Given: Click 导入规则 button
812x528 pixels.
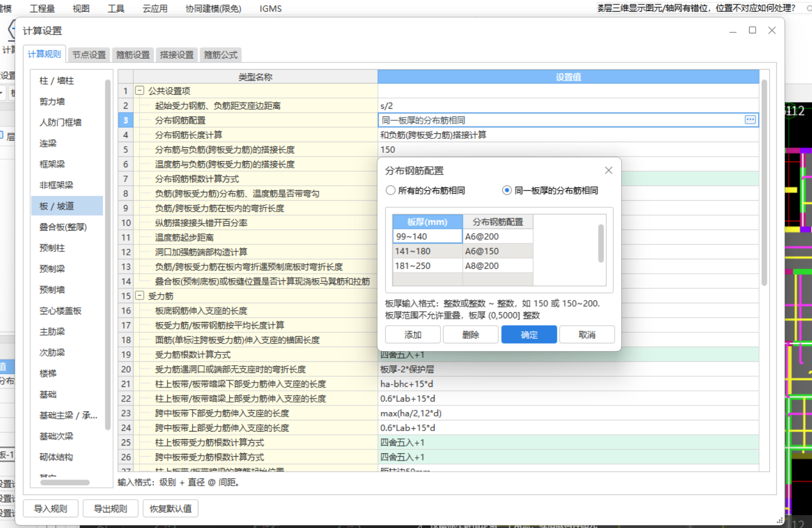Looking at the screenshot, I should point(50,508).
